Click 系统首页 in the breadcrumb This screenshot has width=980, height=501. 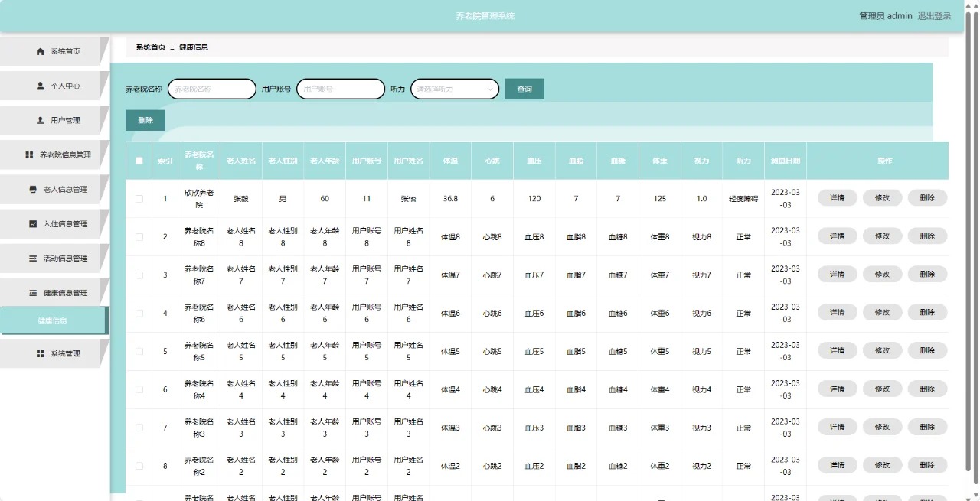pyautogui.click(x=151, y=47)
